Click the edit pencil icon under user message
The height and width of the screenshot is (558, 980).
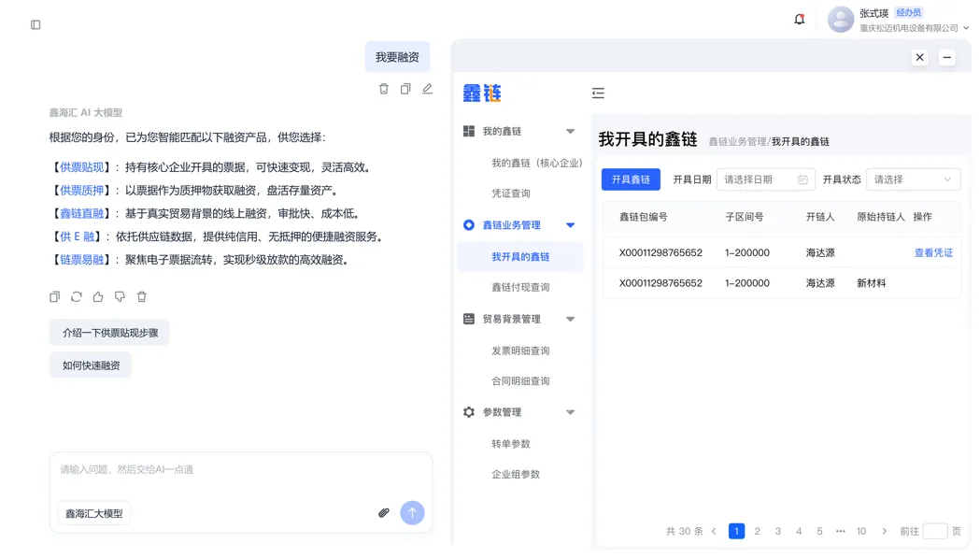(x=427, y=89)
